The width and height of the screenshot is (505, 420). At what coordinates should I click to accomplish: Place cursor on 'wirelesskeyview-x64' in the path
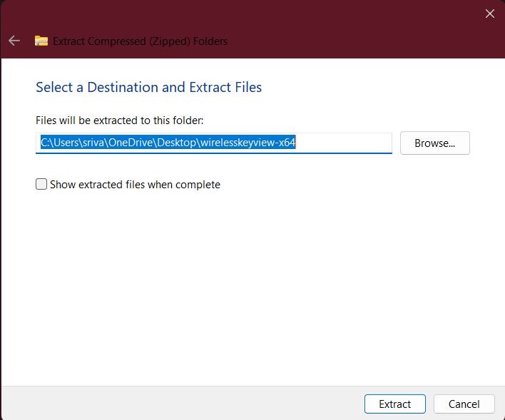click(248, 143)
